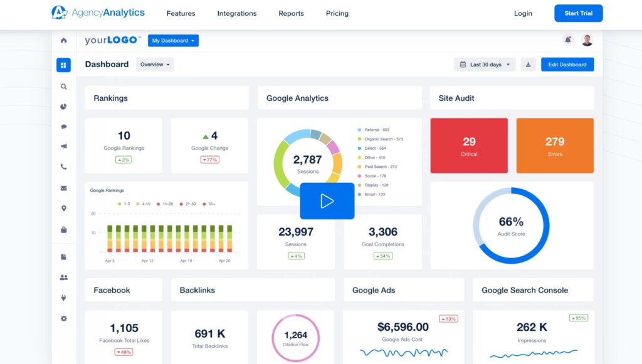
Task: Click the 1,105 Facebook Total Likes value
Action: tap(124, 328)
